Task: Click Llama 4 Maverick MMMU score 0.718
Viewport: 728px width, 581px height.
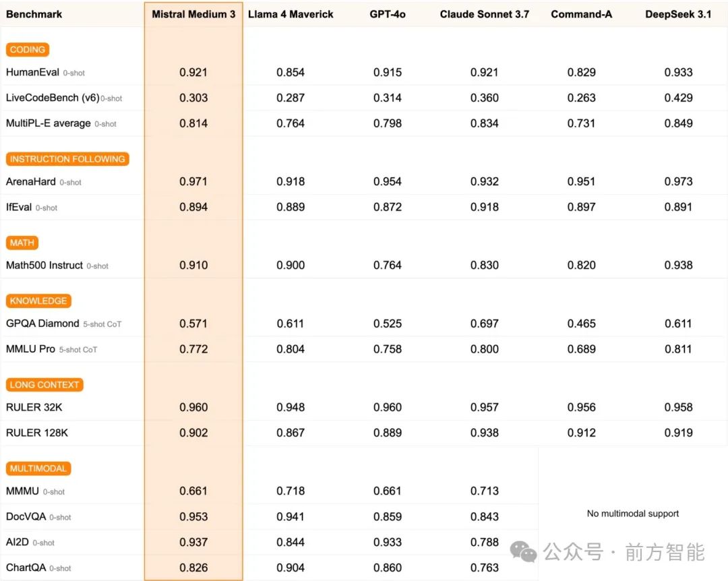Action: pyautogui.click(x=291, y=491)
